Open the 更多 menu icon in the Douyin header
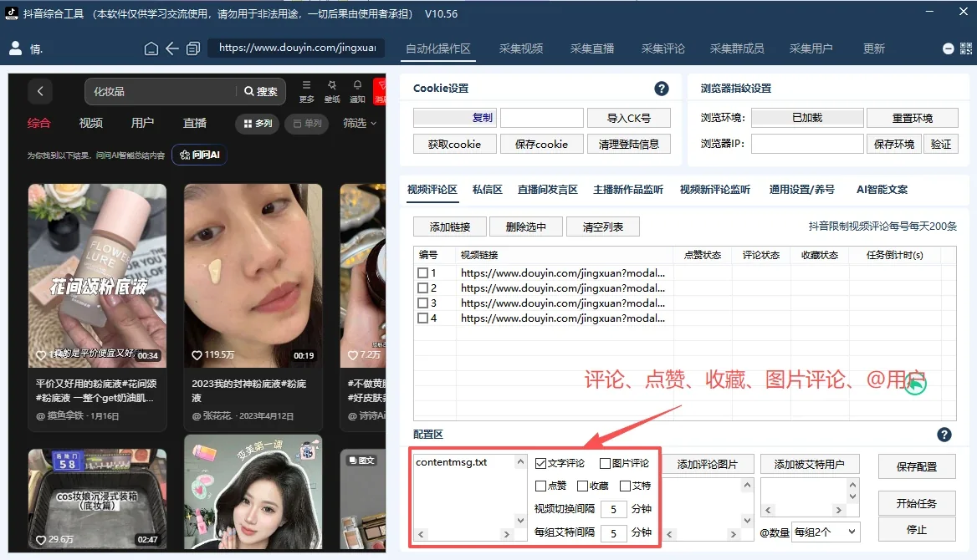 (306, 91)
